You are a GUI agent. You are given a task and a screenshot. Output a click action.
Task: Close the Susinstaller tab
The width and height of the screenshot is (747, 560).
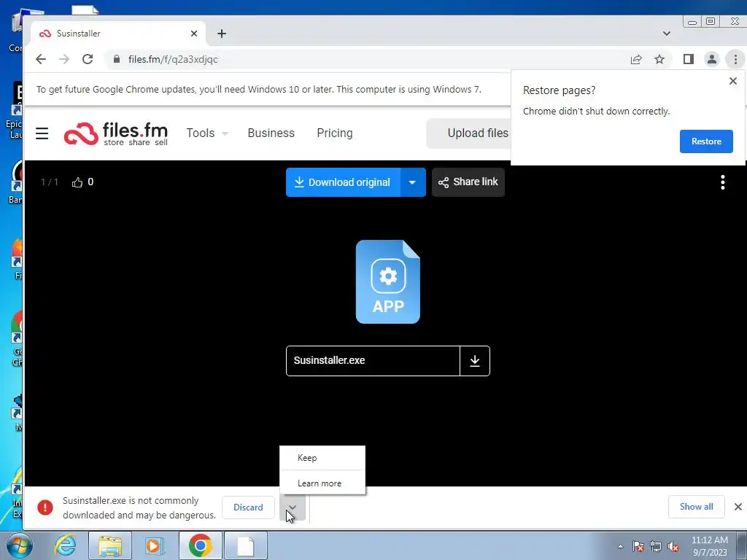(x=194, y=34)
